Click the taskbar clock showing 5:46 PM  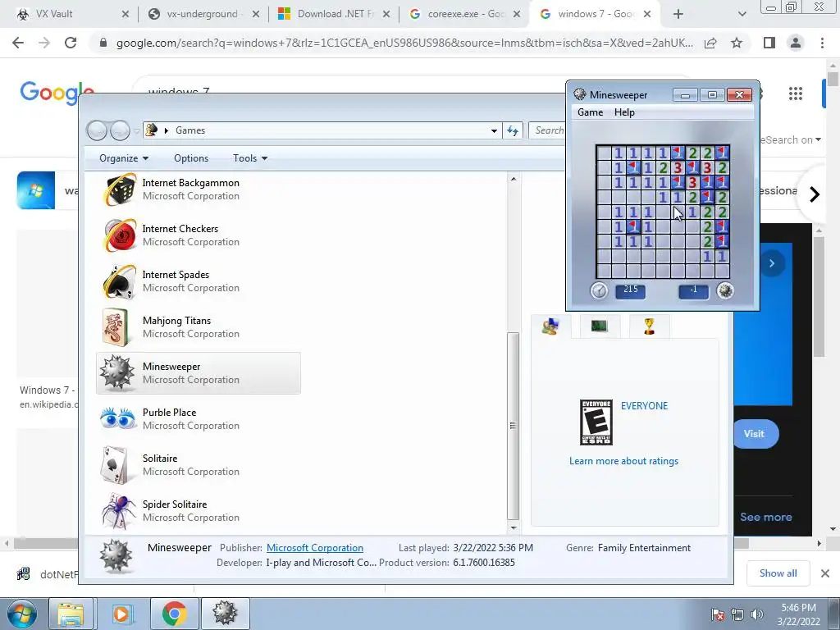coord(798,614)
